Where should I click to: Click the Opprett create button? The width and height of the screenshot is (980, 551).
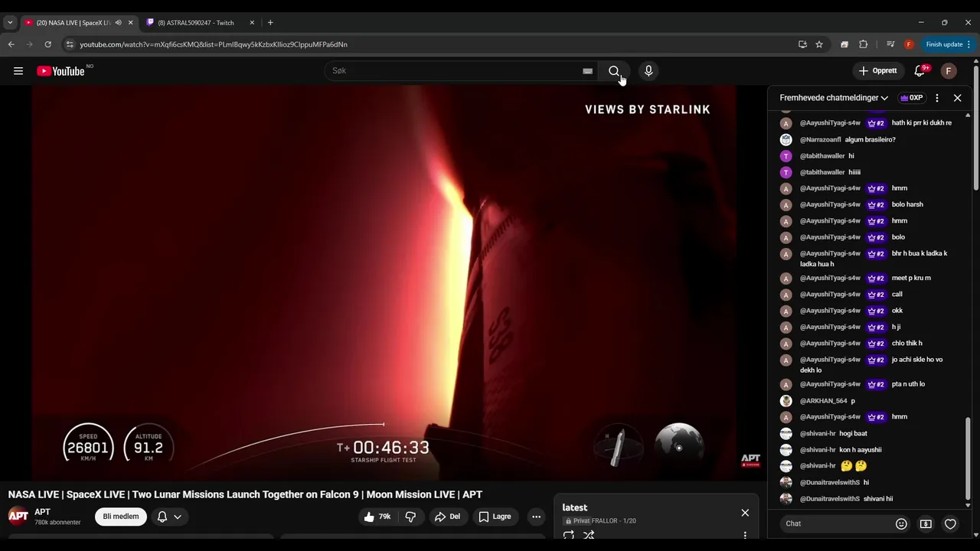[x=877, y=71]
